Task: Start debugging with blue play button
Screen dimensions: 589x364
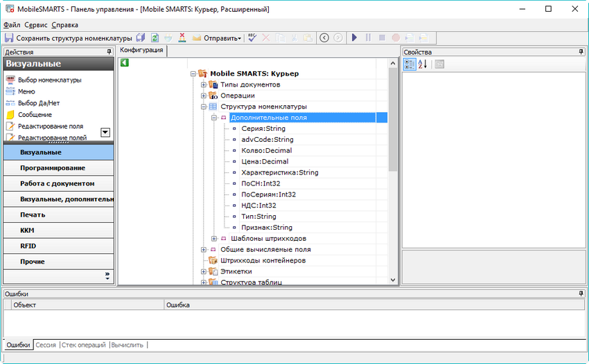Action: tap(354, 38)
